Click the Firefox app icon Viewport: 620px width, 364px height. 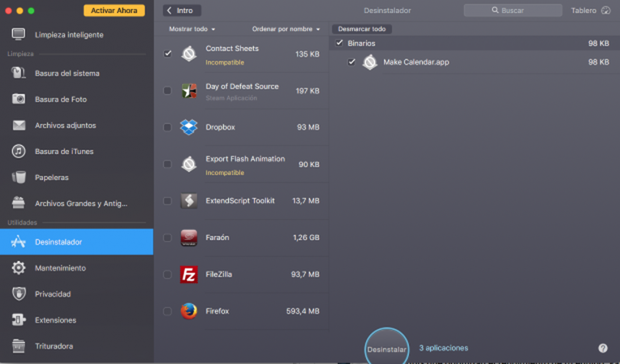[189, 311]
